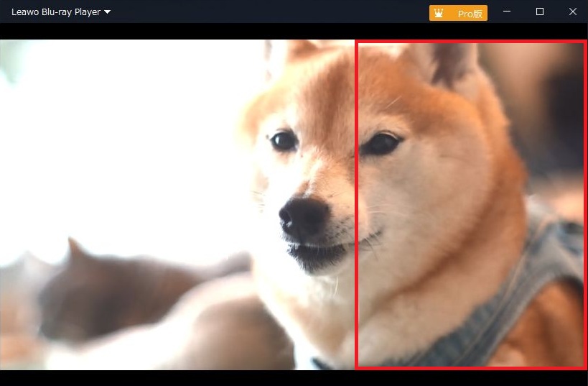Image resolution: width=588 pixels, height=386 pixels.
Task: Click the dog's eye inside the red box
Action: click(x=381, y=143)
